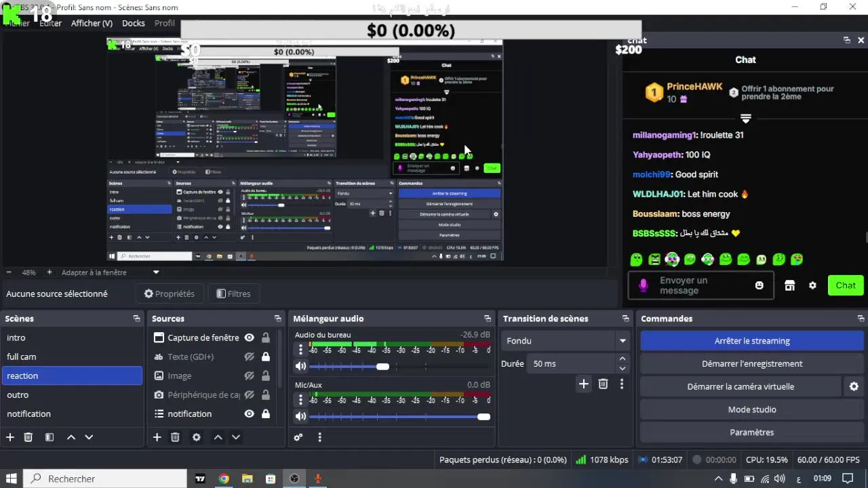The width and height of the screenshot is (868, 488).
Task: Open the chat emoji picker
Action: tap(759, 285)
